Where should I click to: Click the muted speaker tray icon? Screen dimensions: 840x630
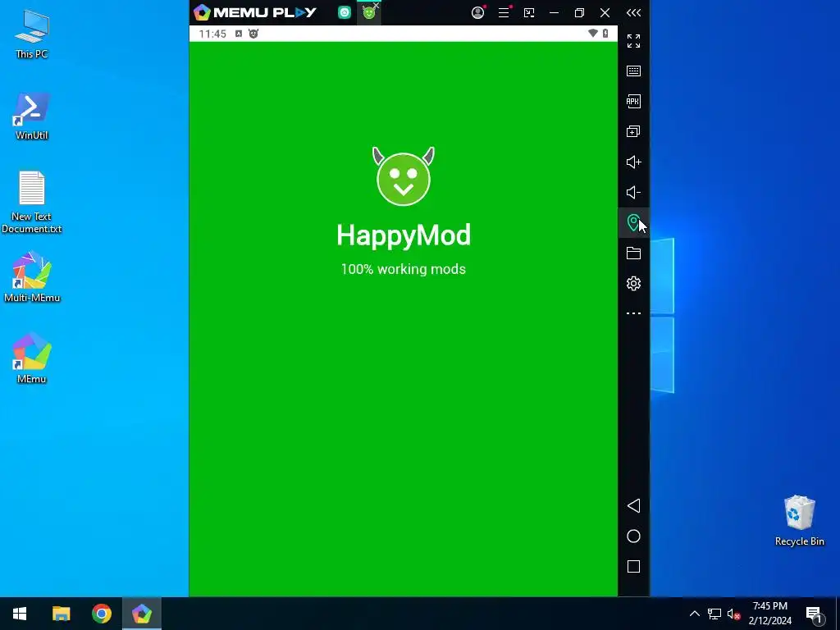(x=733, y=614)
